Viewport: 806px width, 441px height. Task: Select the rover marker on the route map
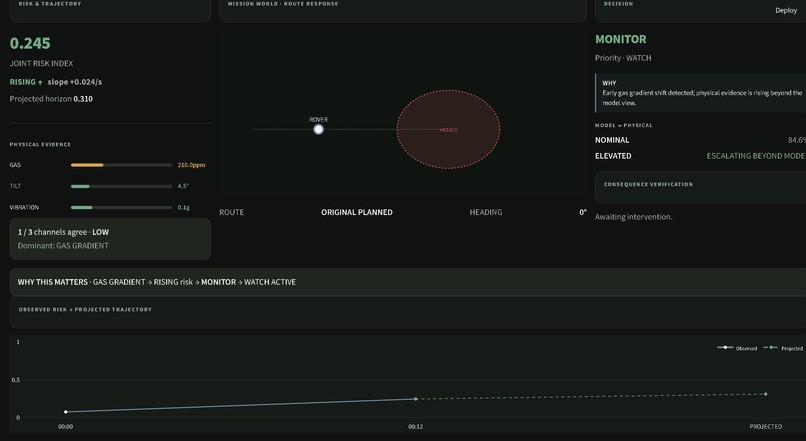[319, 130]
